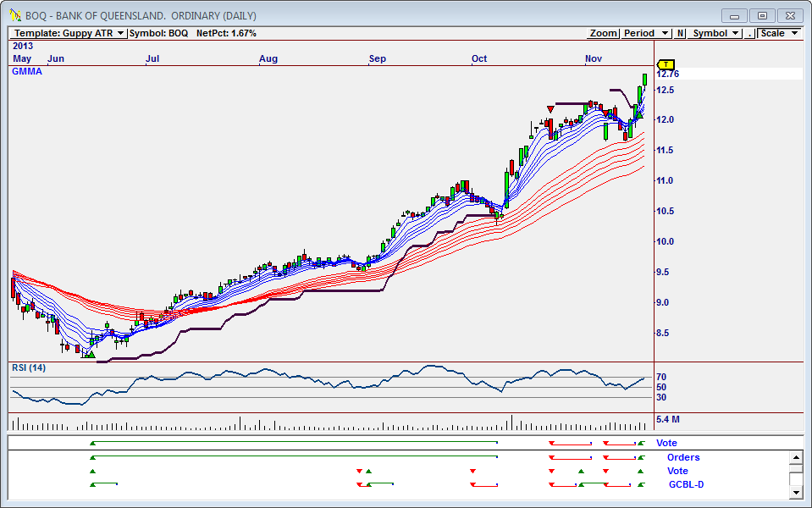This screenshot has height=508, width=812.
Task: Click the Jul month label on time axis
Action: 152,58
